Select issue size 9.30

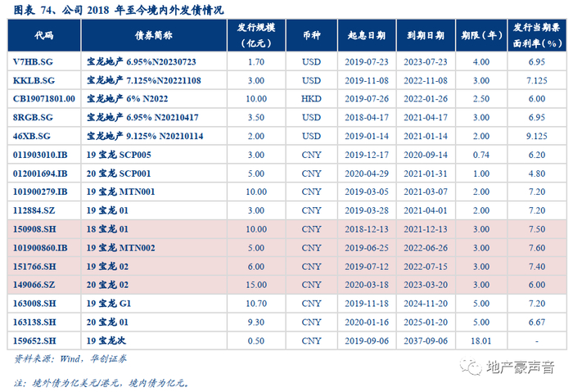[256, 322]
